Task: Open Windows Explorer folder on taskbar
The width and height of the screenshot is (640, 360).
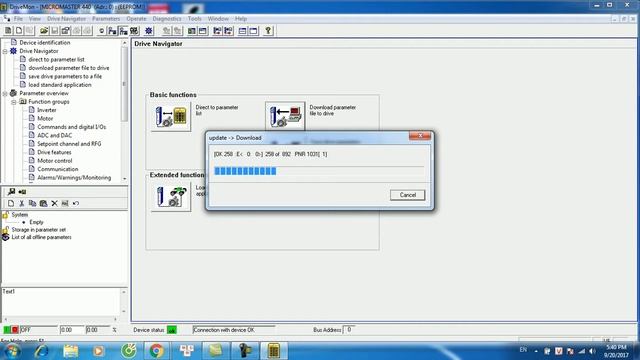Action: (x=70, y=351)
